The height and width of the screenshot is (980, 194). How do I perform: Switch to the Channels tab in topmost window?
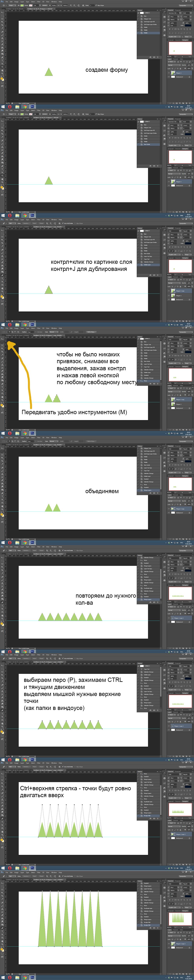click(x=176, y=59)
